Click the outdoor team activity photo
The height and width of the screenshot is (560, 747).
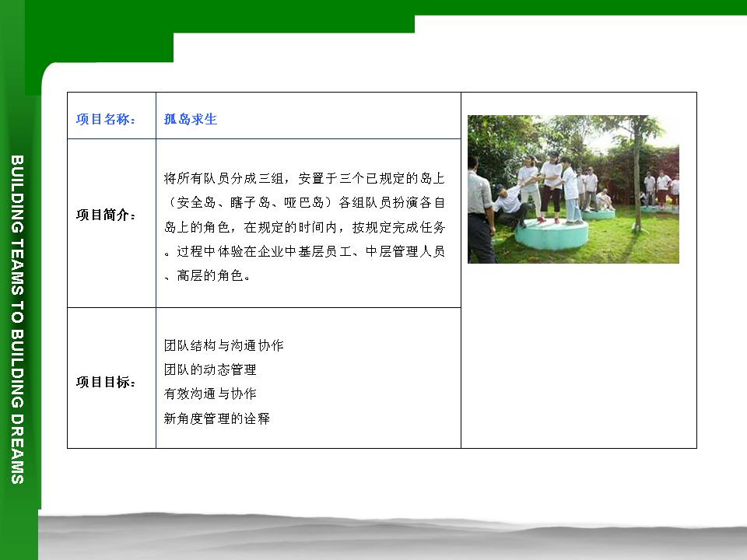tap(573, 189)
